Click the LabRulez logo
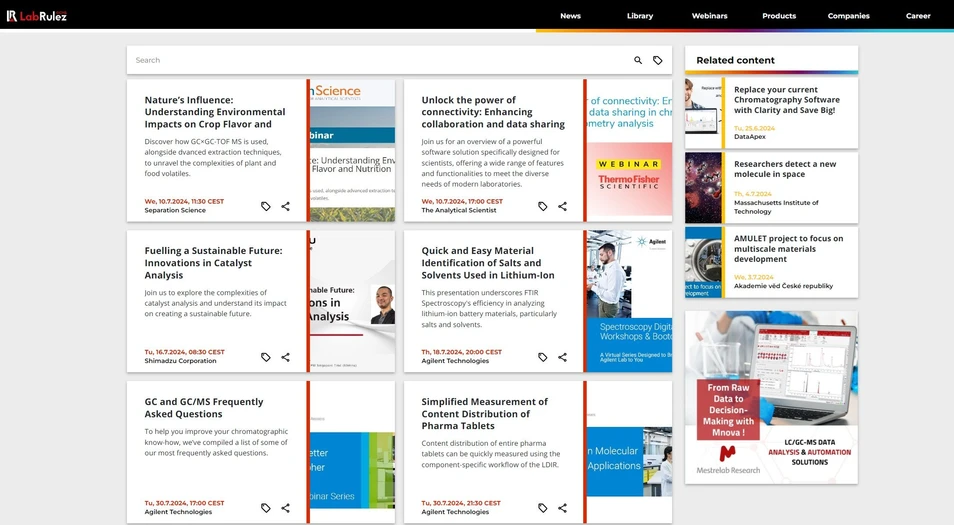Image resolution: width=954 pixels, height=525 pixels. coord(37,16)
